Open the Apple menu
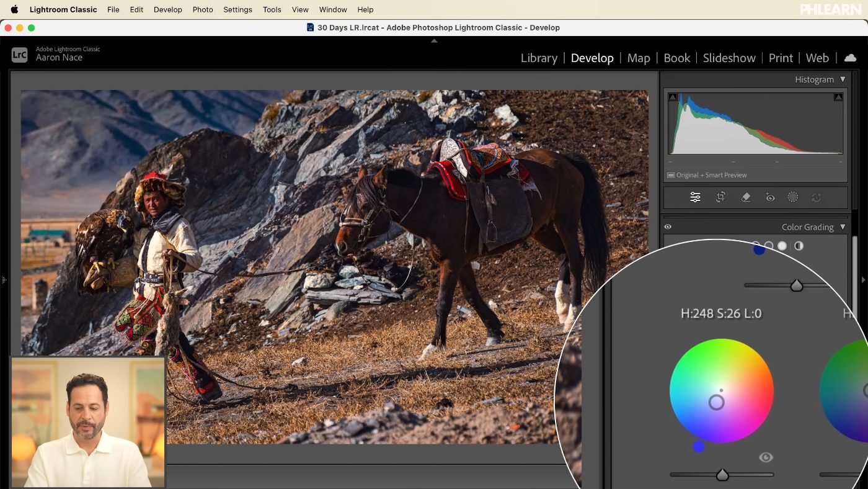 point(14,9)
